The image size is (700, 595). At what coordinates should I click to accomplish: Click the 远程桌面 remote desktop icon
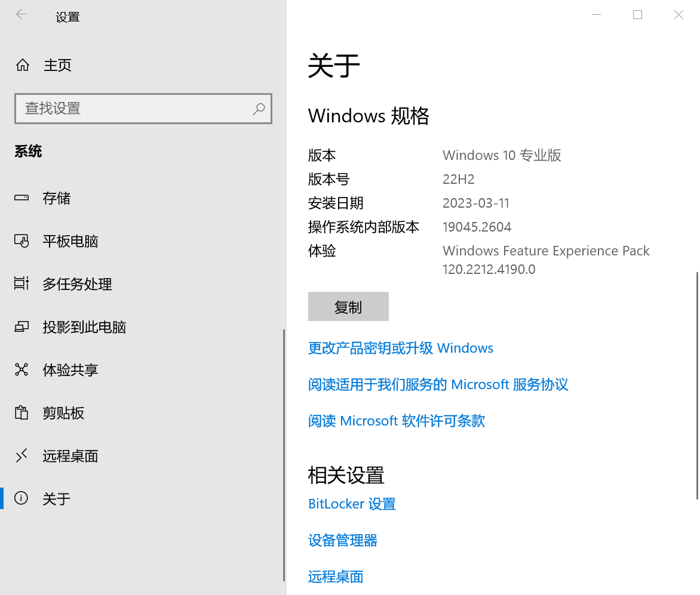[x=22, y=455]
